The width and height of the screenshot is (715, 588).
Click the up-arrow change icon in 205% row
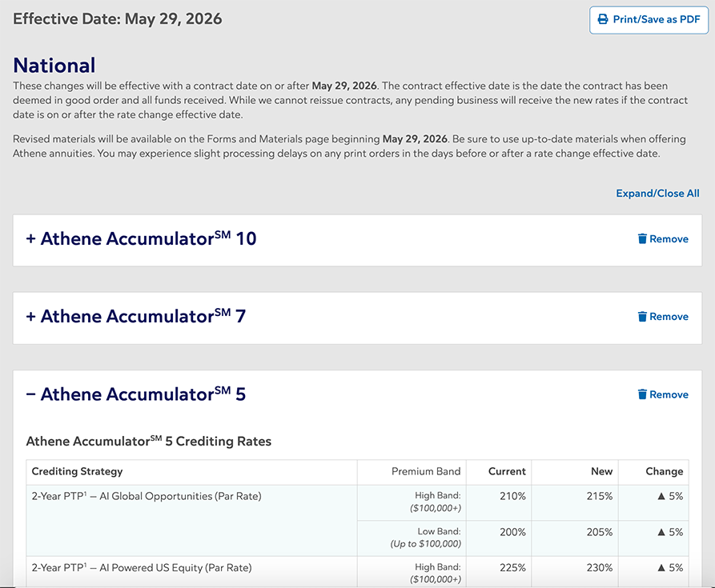tap(661, 532)
